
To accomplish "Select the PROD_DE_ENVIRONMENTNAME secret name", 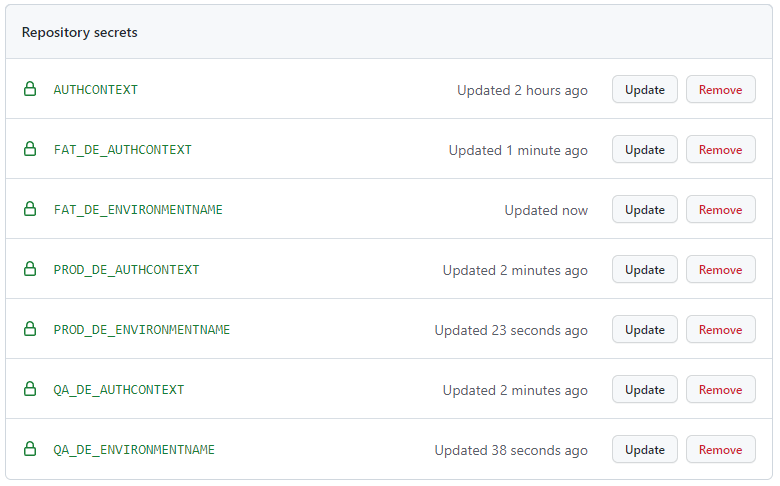I will point(142,330).
